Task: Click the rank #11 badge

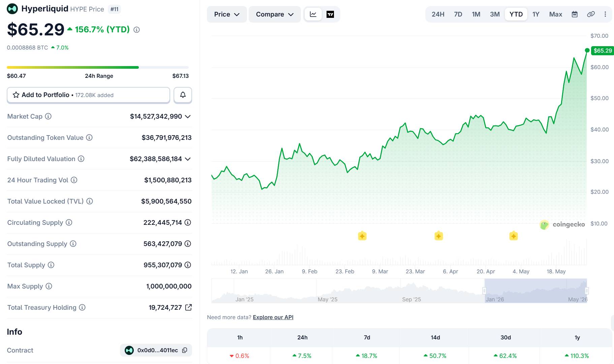Action: (x=115, y=9)
